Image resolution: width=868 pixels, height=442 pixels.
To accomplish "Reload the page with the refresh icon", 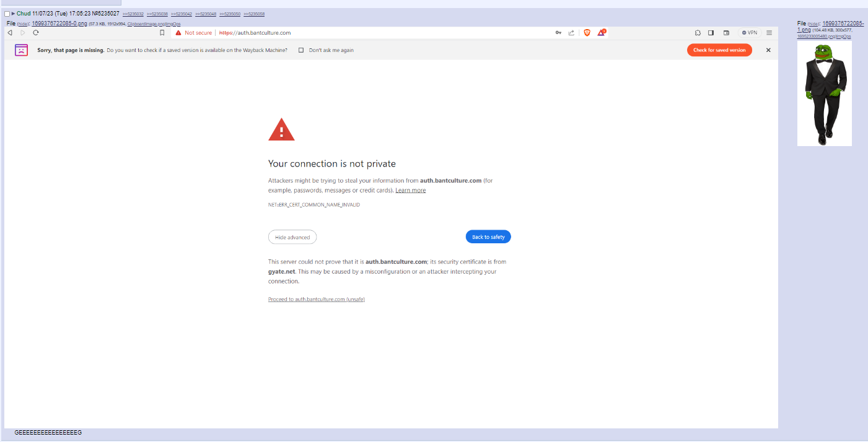I will click(36, 33).
